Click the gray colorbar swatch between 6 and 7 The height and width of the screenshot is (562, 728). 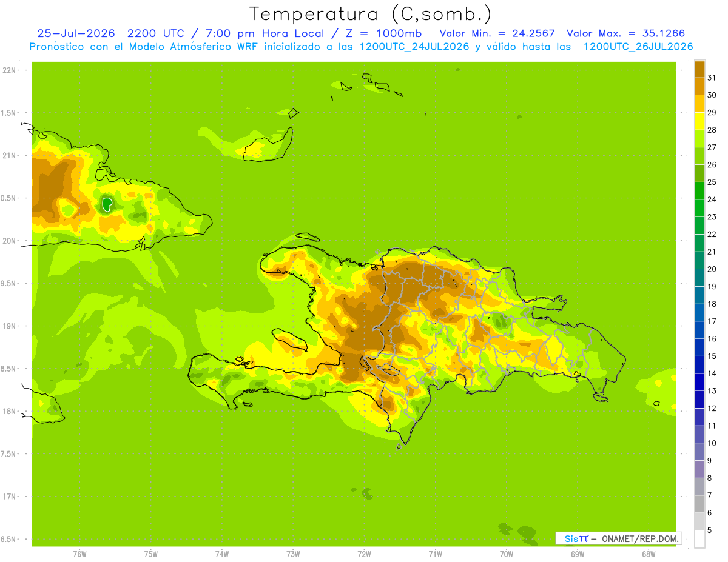pyautogui.click(x=699, y=504)
